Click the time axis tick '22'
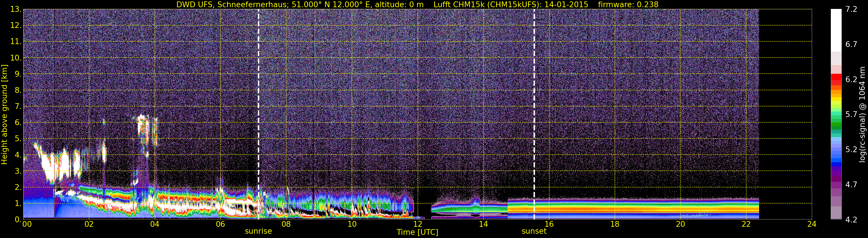The width and height of the screenshot is (868, 238). [x=746, y=224]
